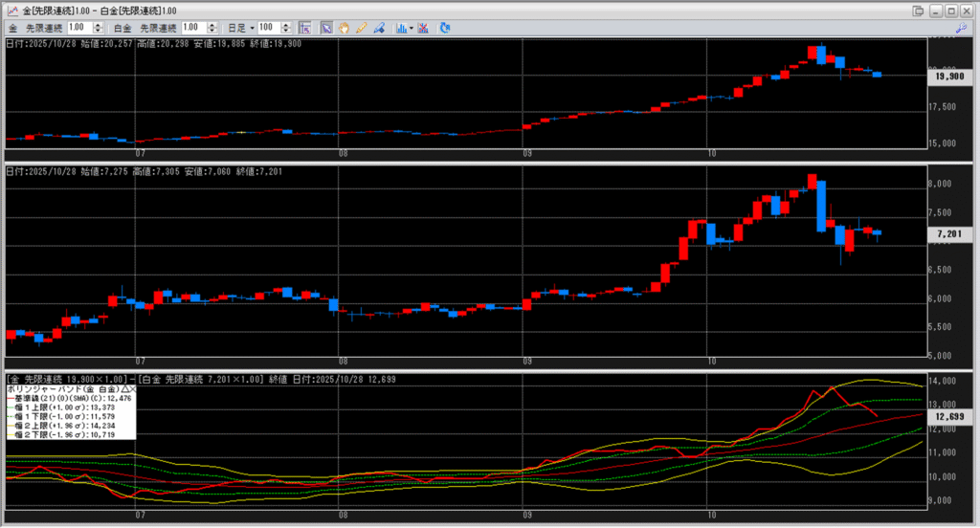Refresh the chart with the reload icon
980x528 pixels.
click(x=445, y=28)
